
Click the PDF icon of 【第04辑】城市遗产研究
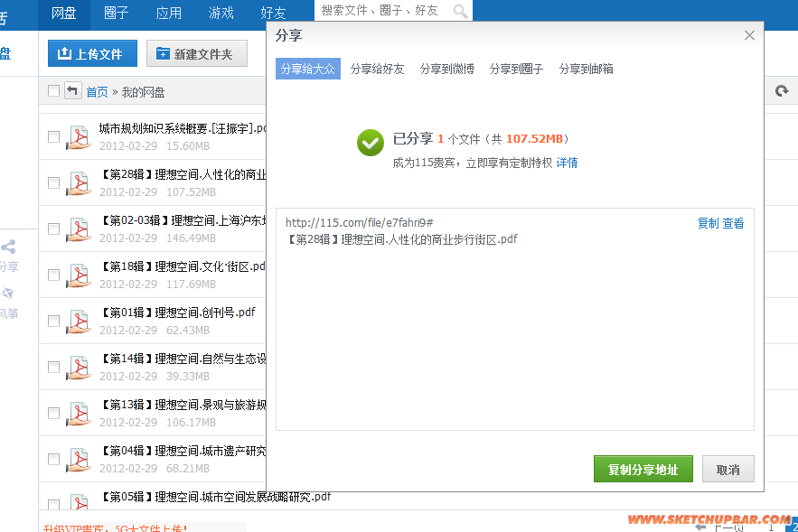tap(79, 459)
